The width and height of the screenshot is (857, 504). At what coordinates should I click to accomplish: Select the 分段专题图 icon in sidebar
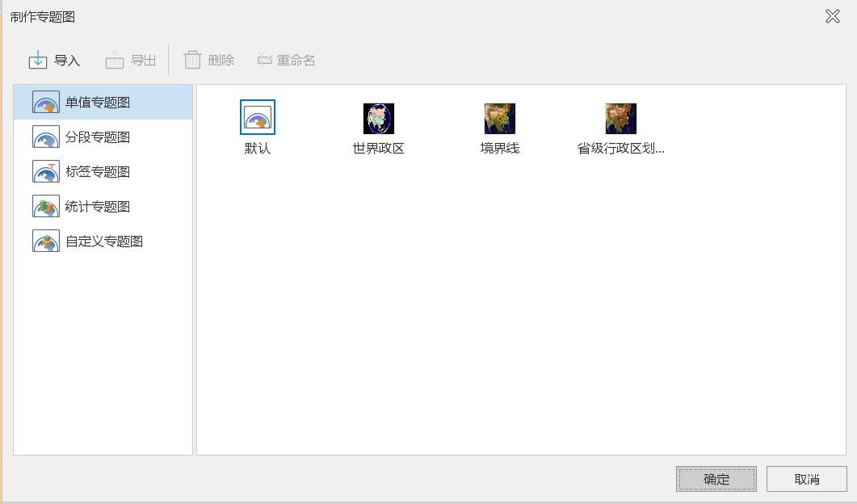click(x=46, y=137)
